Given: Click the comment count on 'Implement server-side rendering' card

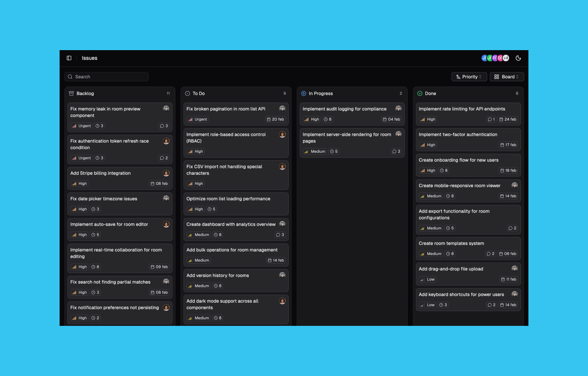Looking at the screenshot, I should coord(396,151).
